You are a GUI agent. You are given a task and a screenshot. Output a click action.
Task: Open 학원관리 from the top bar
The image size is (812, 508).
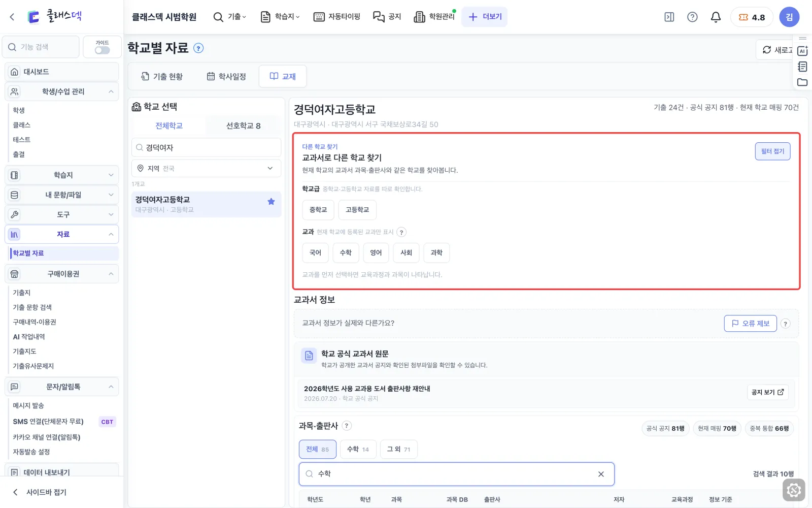(x=434, y=17)
